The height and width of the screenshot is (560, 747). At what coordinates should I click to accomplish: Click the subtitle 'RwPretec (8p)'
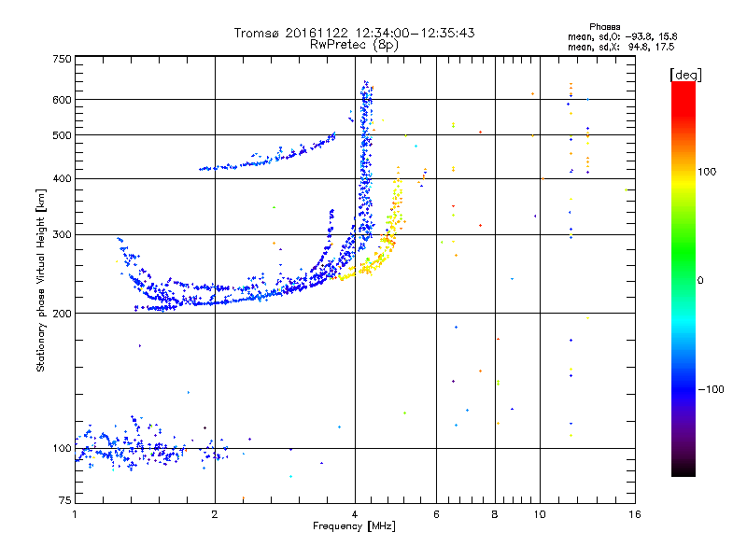(x=354, y=45)
